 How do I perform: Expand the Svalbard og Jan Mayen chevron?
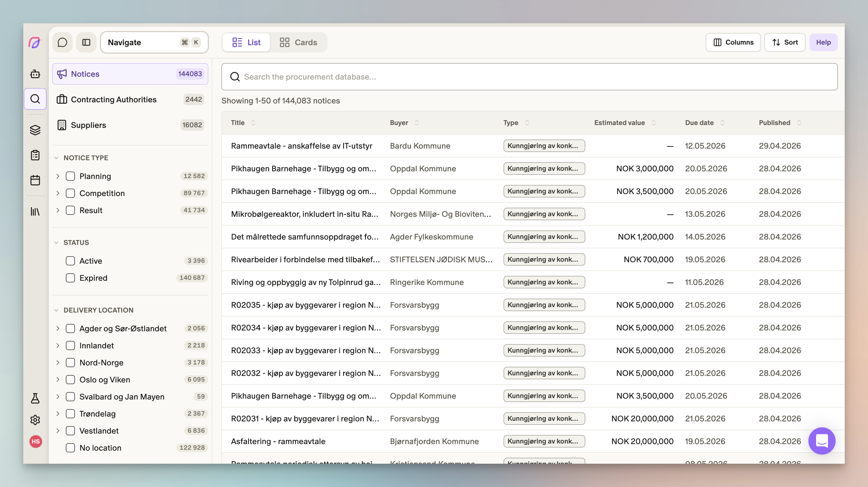pyautogui.click(x=58, y=397)
